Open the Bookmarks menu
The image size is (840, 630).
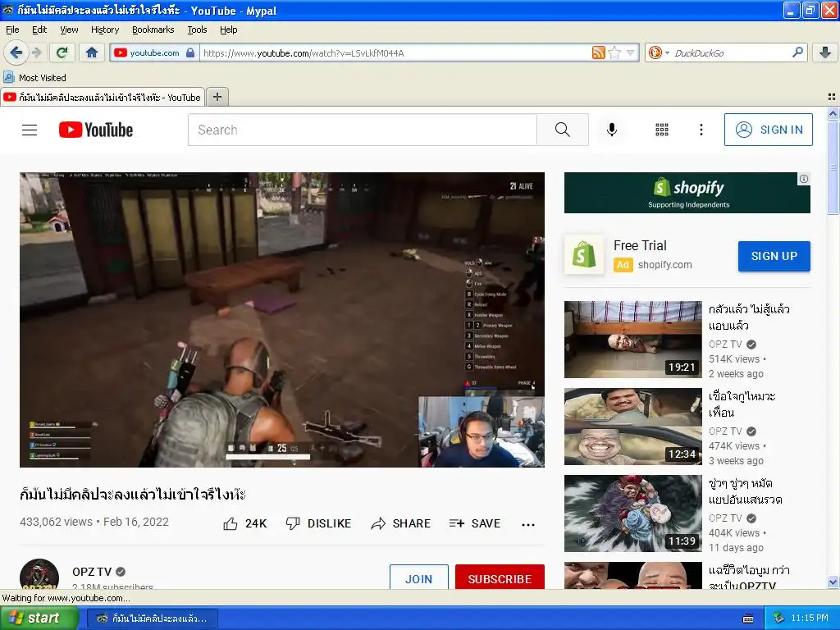(x=153, y=30)
